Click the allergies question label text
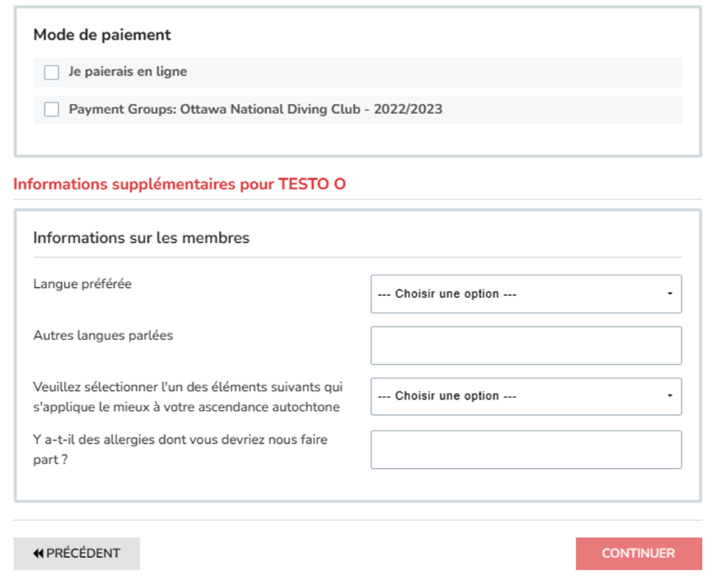The height and width of the screenshot is (588, 718). point(180,450)
